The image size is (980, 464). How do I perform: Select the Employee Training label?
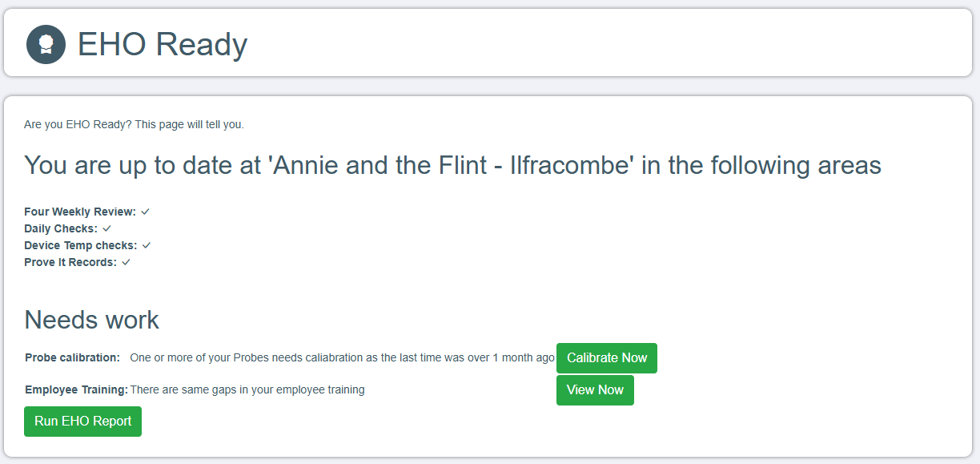(x=76, y=389)
